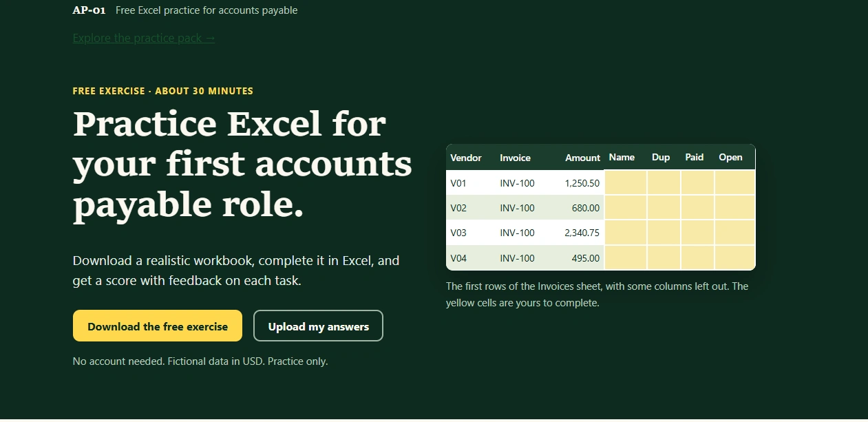Click the yellow Name cell in V04 row

click(x=625, y=257)
